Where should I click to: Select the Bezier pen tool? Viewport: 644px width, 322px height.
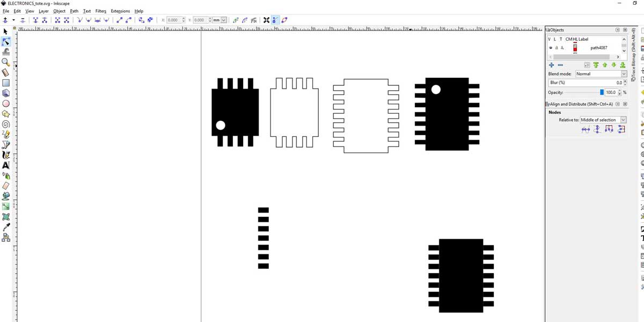pos(6,144)
